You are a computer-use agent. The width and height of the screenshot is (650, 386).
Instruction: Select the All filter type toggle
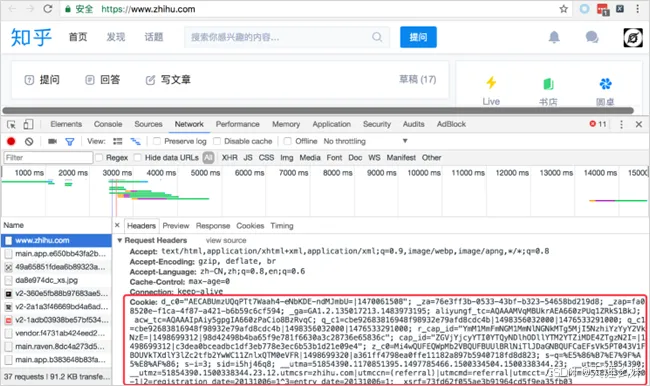point(209,158)
